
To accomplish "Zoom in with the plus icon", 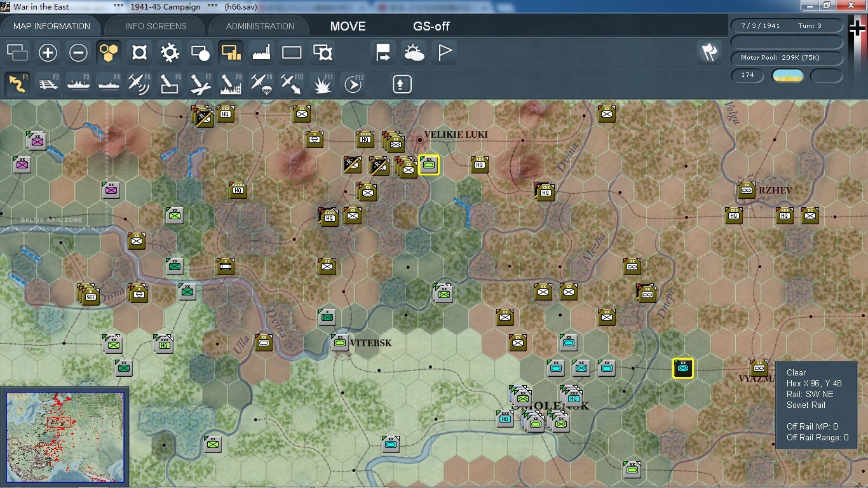I will point(48,53).
